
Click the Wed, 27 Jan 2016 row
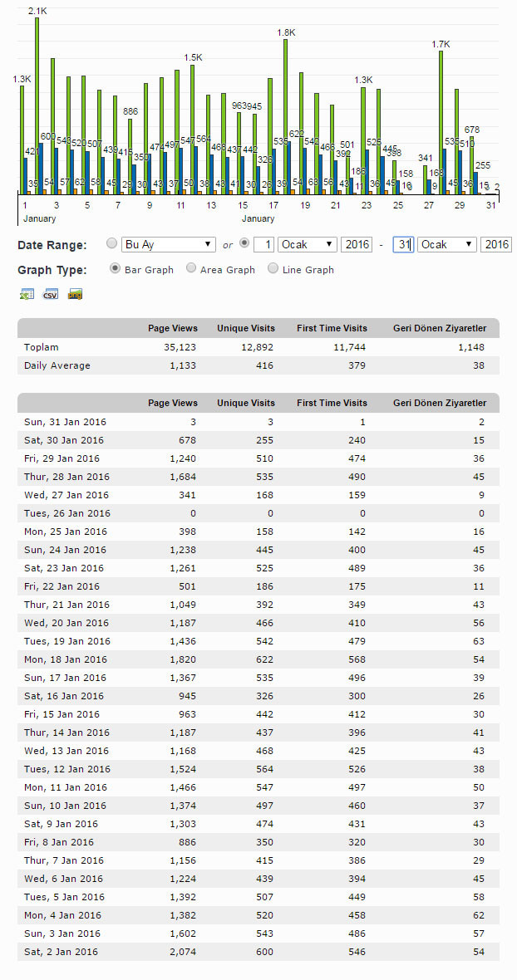tap(258, 495)
